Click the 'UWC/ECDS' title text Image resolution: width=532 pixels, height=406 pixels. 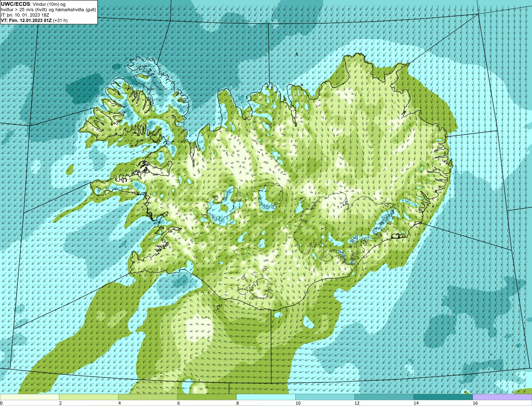15,4
